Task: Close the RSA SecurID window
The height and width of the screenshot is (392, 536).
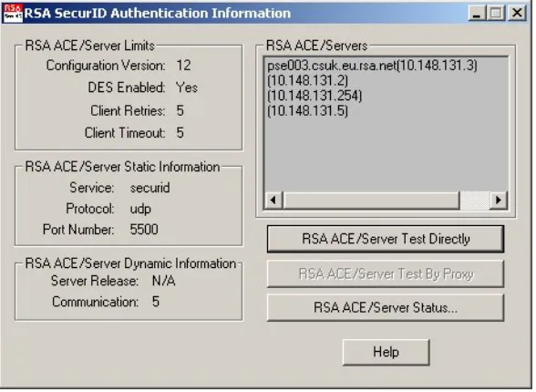Action: click(x=518, y=14)
